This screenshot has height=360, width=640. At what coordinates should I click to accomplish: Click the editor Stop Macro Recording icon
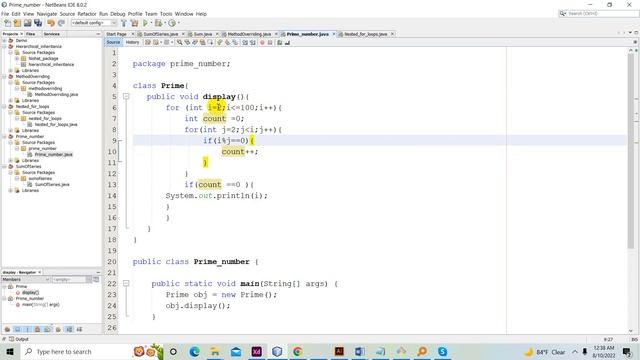[x=270, y=42]
